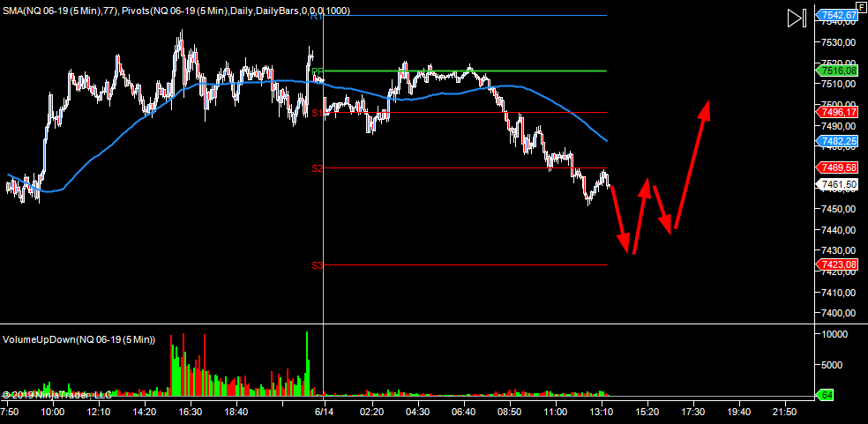868x424 pixels.
Task: Click the green PP pivot point label
Action: 317,71
